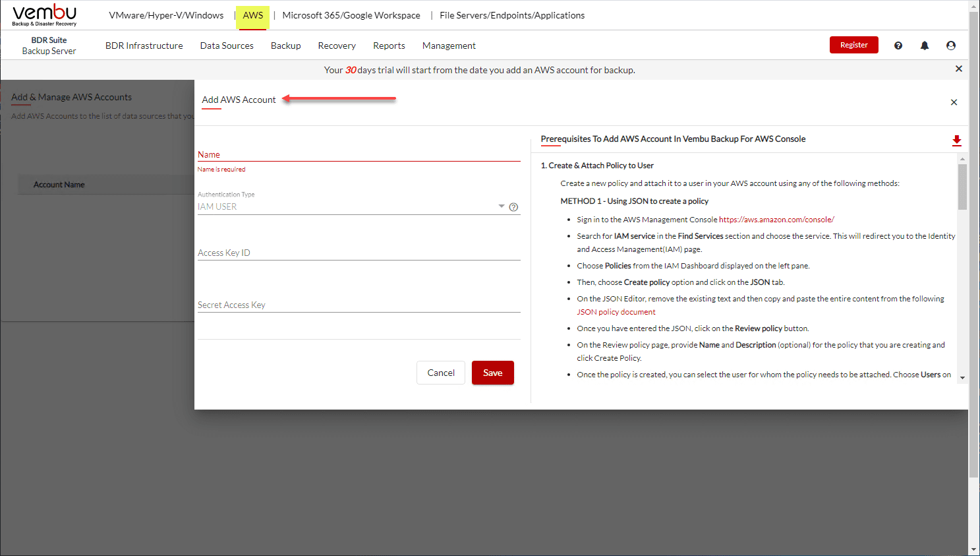Open Data Sources menu
980x556 pixels.
tap(227, 46)
